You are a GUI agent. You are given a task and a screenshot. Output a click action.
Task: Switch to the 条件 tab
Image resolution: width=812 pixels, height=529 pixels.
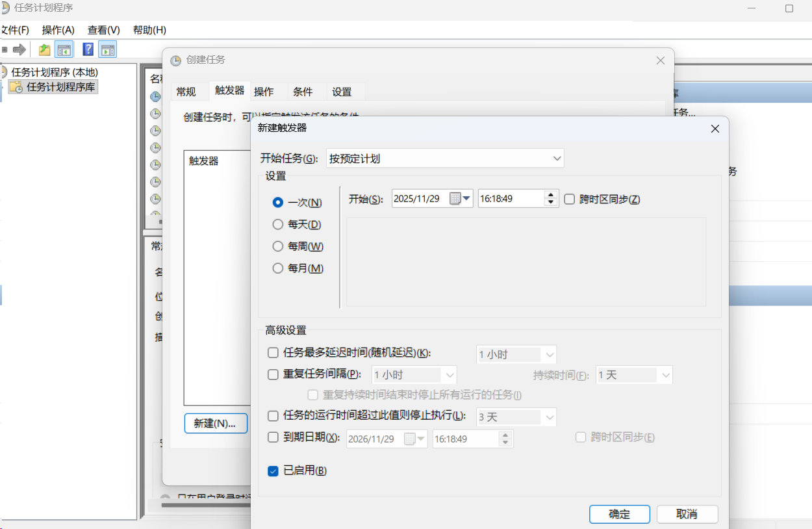pos(303,92)
